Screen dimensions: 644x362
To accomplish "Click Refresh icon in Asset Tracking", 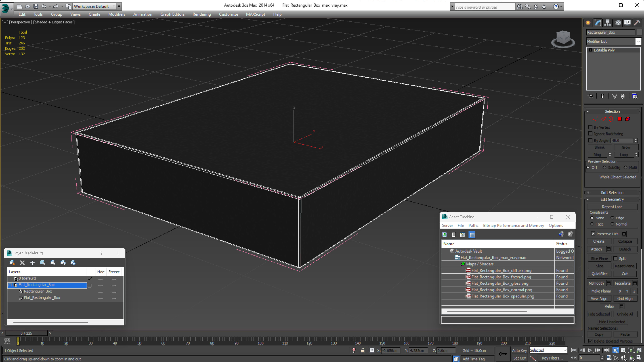I will 444,235.
